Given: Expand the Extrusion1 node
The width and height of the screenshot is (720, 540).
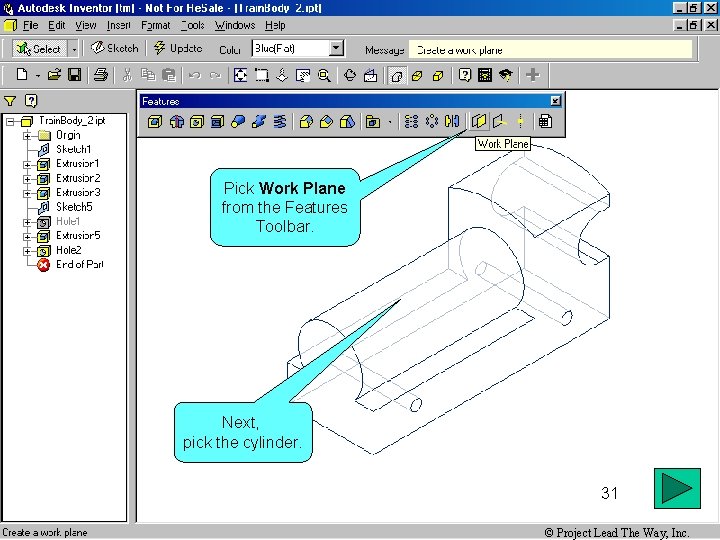Looking at the screenshot, I should pos(27,164).
